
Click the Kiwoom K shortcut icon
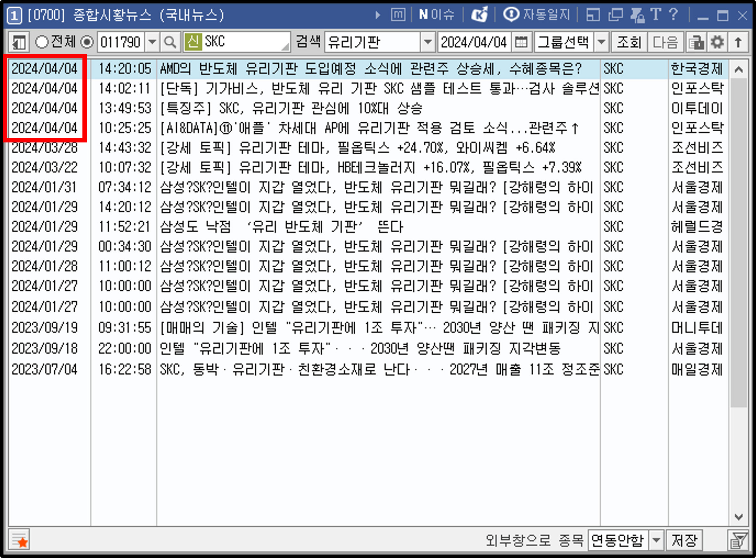[480, 15]
